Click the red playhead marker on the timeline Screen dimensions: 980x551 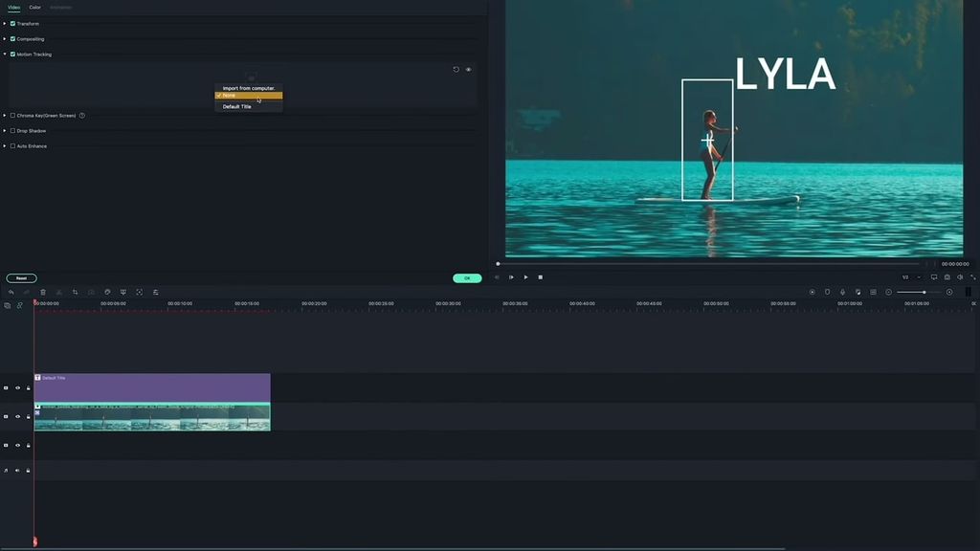click(x=34, y=302)
